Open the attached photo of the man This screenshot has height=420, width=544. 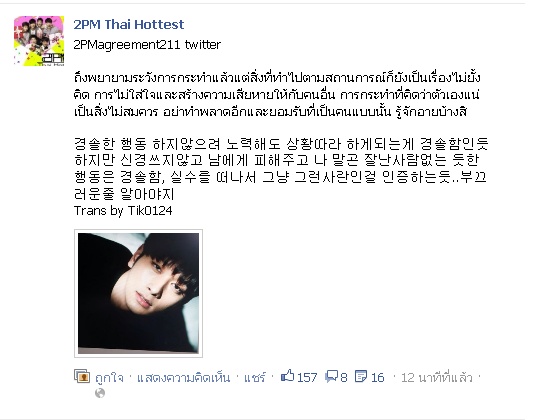[x=138, y=293]
